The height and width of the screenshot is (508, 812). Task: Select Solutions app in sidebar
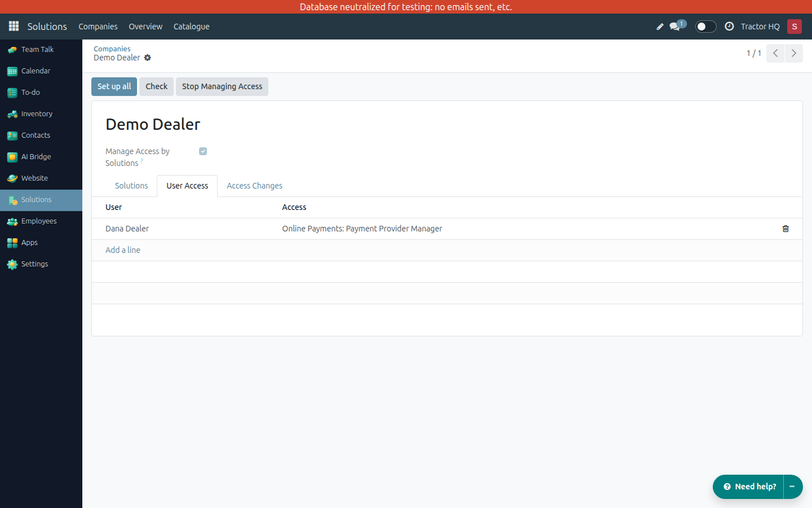(41, 200)
